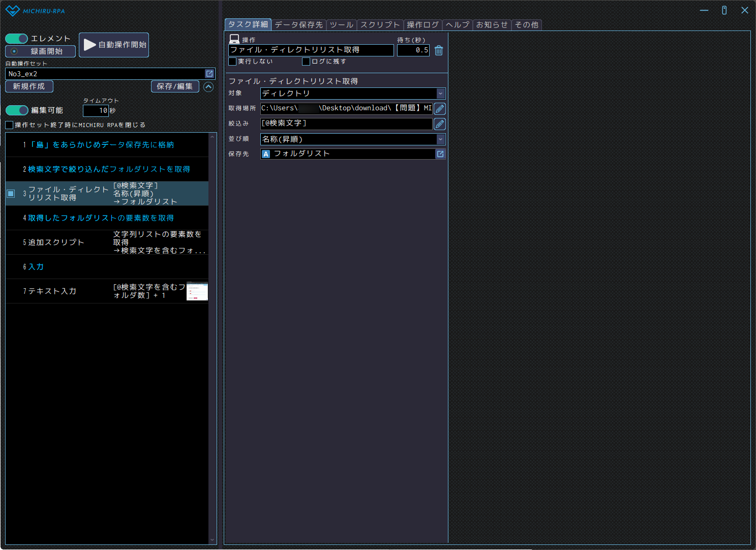Click the pencil icon beside 取得場所 path

click(440, 109)
